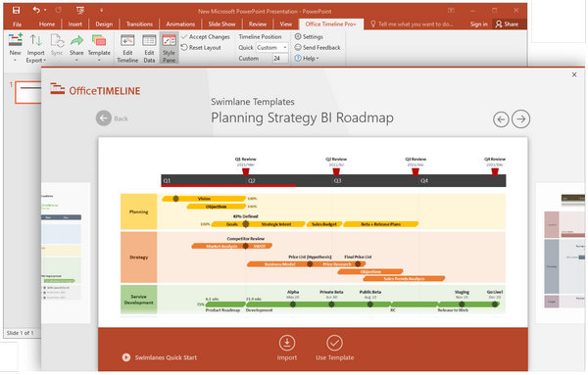Screen dimensions: 588x375
Task: Switch to the Design tab
Action: 104,23
